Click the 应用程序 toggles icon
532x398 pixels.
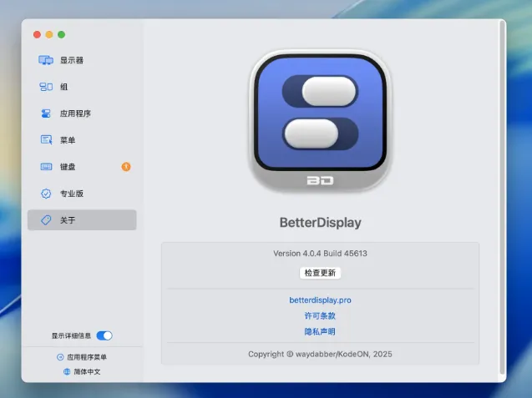(x=46, y=113)
